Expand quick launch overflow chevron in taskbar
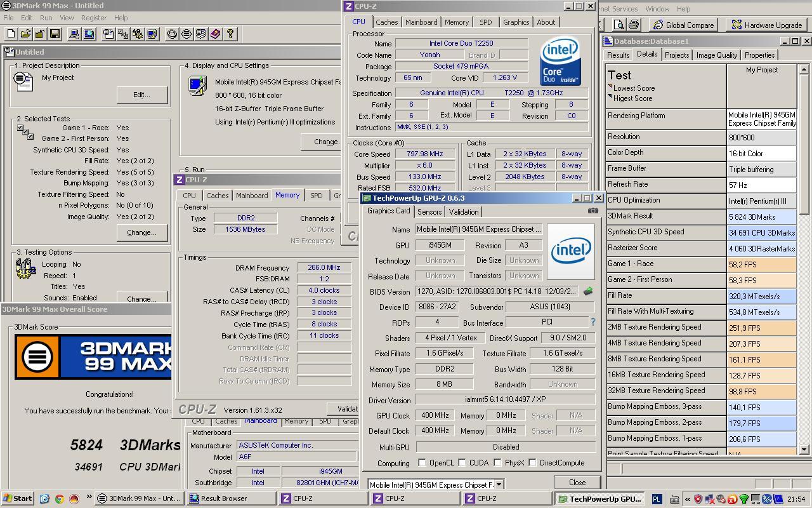This screenshot has width=812, height=508. point(89,497)
